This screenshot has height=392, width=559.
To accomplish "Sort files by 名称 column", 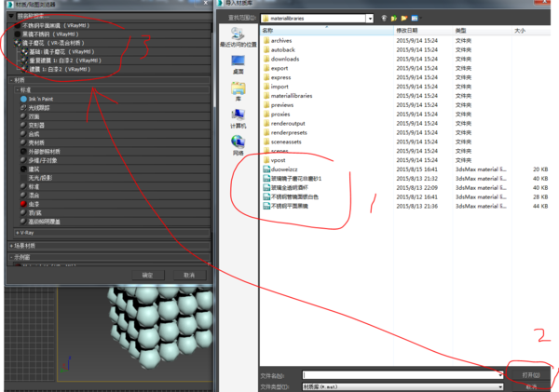I will pos(327,31).
